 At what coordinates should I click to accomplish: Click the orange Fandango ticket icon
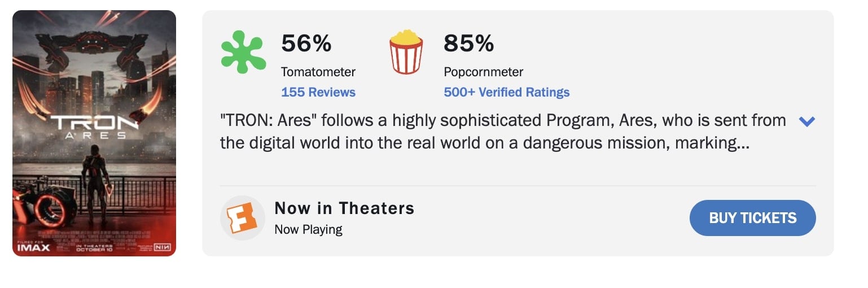(x=242, y=218)
